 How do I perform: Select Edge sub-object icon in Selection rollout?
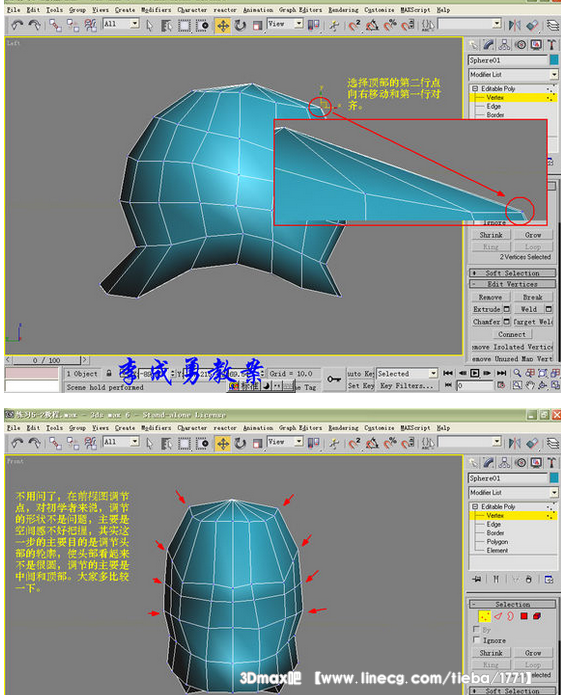pos(498,616)
